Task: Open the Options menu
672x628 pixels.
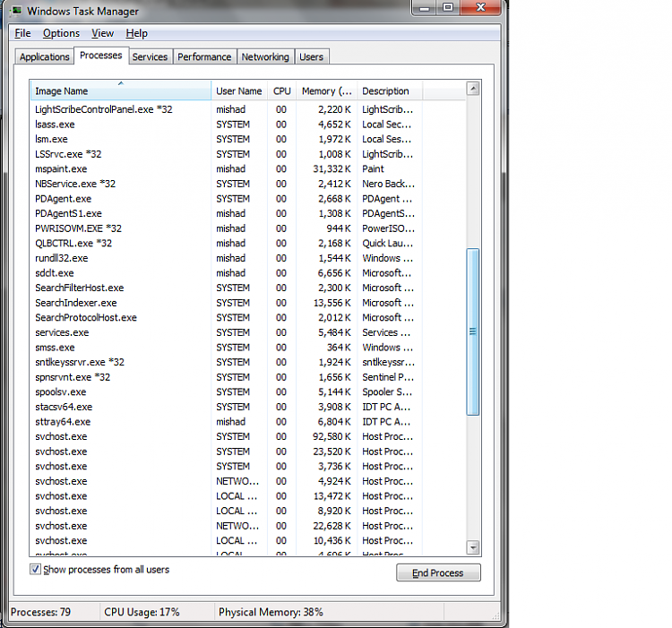Action: click(61, 33)
